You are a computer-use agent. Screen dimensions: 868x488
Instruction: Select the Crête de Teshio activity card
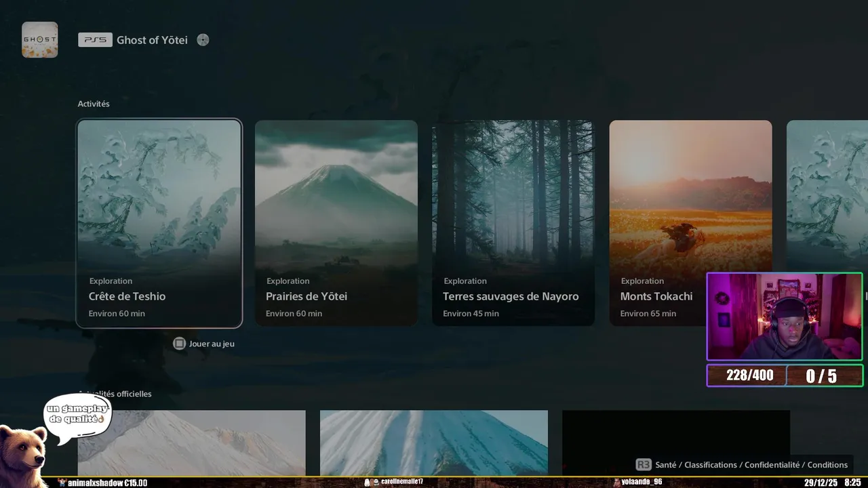(x=159, y=224)
